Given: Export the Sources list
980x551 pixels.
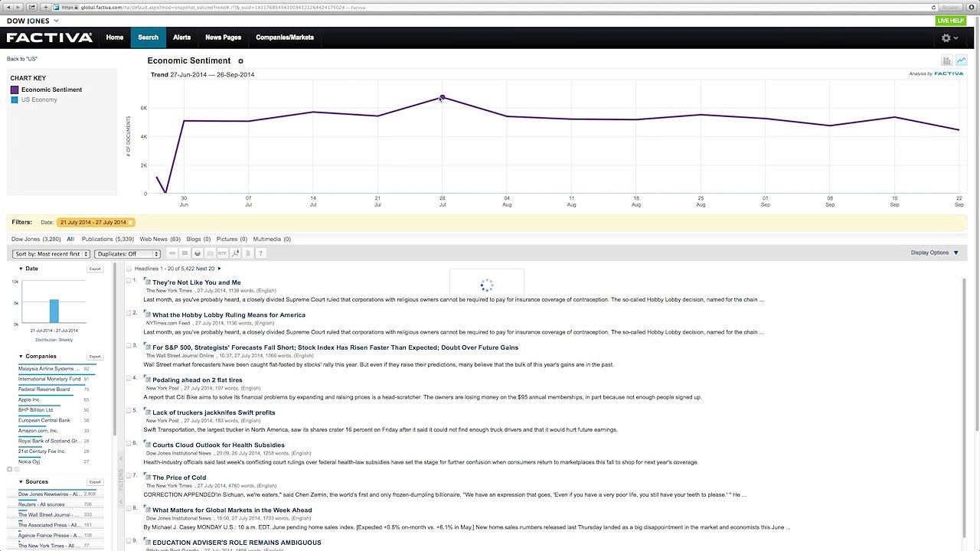Looking at the screenshot, I should 95,482.
